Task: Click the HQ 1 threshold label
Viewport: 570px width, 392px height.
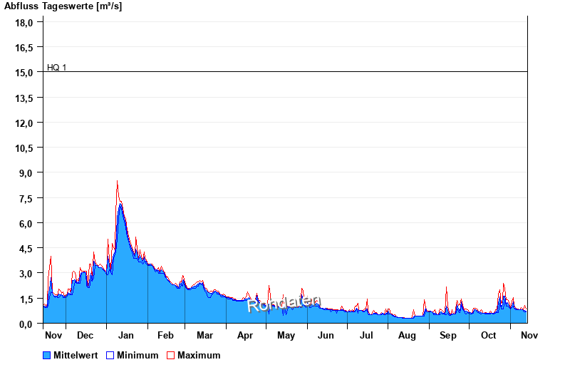Action: coord(57,68)
